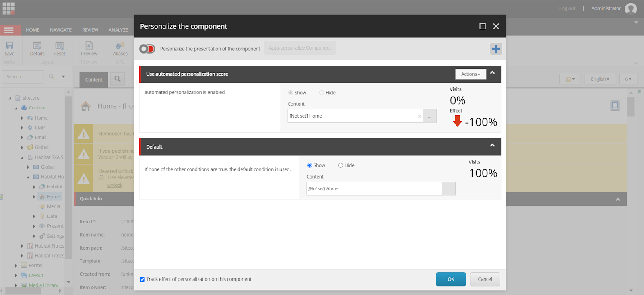Click the Elevated Unlock warning triangle icon
Image resolution: width=644 pixels, height=295 pixels.
(83, 179)
